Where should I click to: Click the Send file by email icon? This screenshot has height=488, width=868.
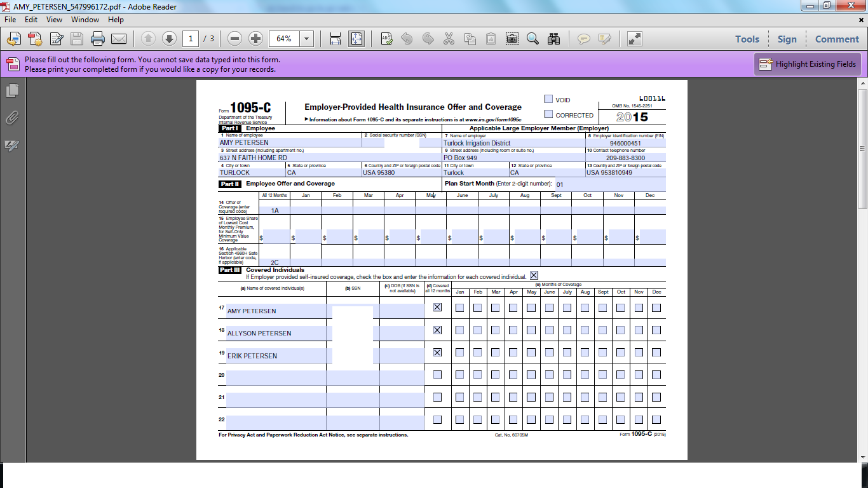119,39
